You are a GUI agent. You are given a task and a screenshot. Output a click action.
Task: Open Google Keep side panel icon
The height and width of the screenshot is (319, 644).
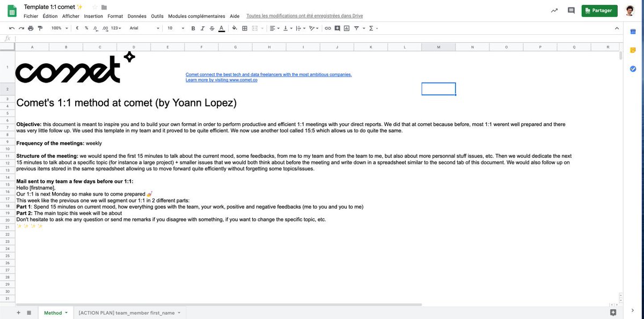[633, 50]
